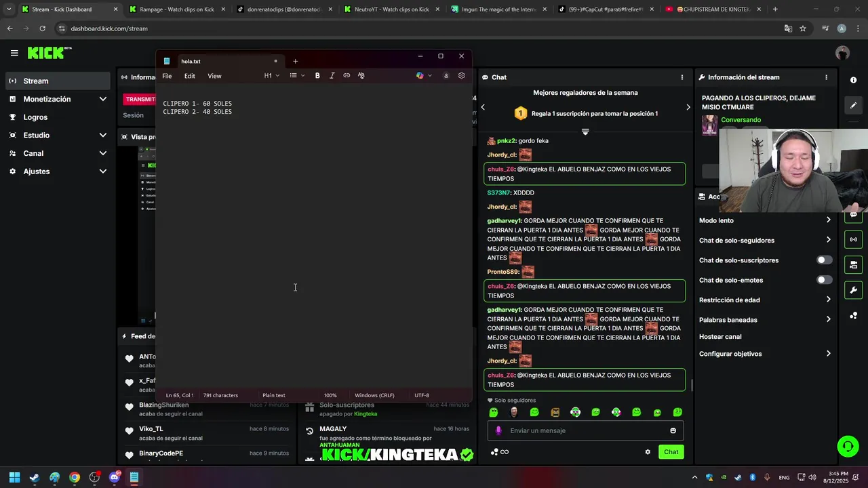Open Notepad settings gear

tap(462, 76)
